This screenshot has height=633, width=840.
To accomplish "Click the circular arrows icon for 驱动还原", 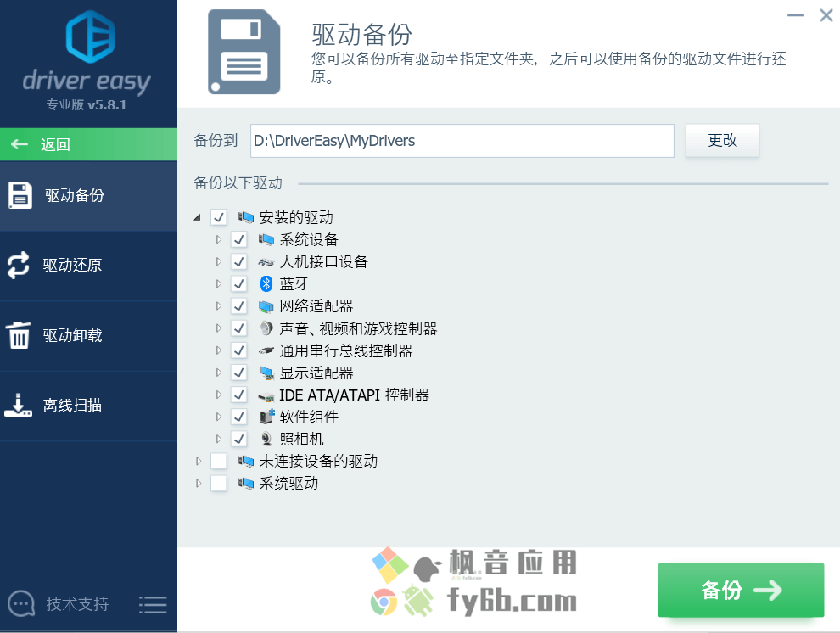I will [18, 265].
